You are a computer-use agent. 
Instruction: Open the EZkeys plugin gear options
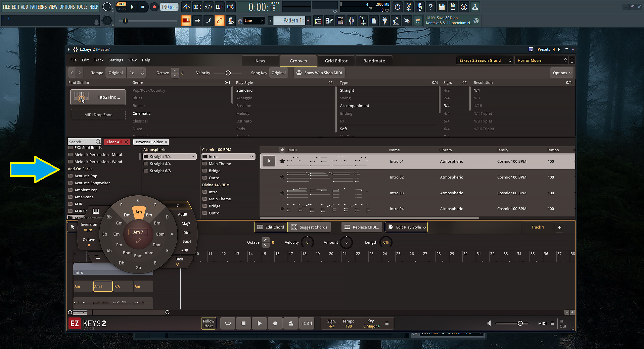pos(76,49)
